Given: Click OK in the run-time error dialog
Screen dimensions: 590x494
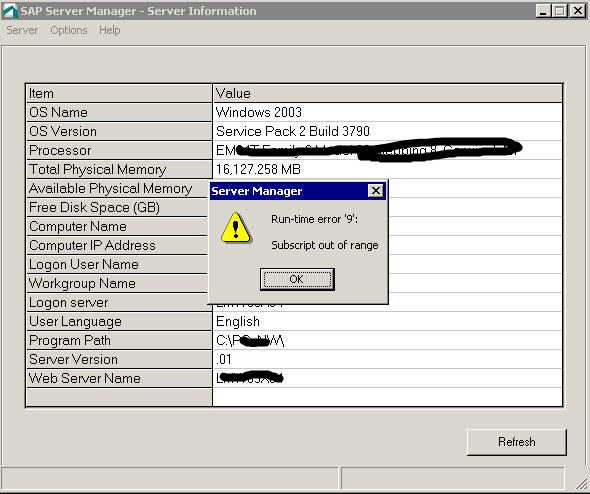Looking at the screenshot, I should [297, 279].
